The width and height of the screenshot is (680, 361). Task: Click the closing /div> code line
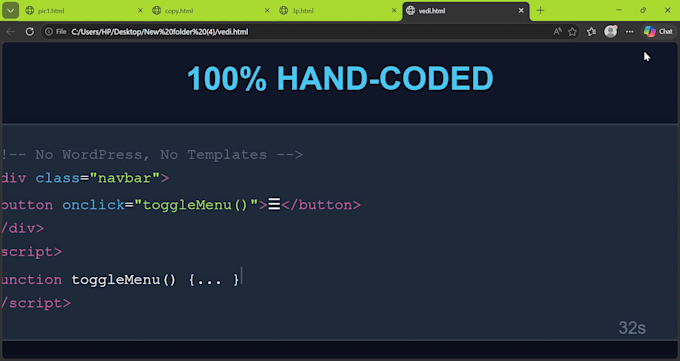pyautogui.click(x=23, y=228)
